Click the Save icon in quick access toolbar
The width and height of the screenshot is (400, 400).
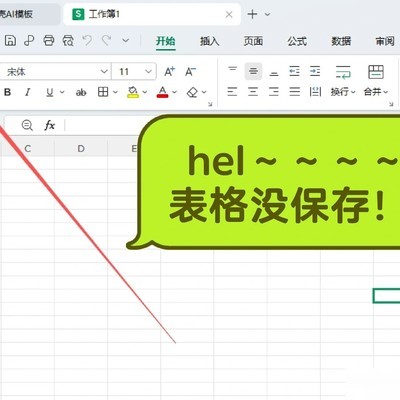10,41
